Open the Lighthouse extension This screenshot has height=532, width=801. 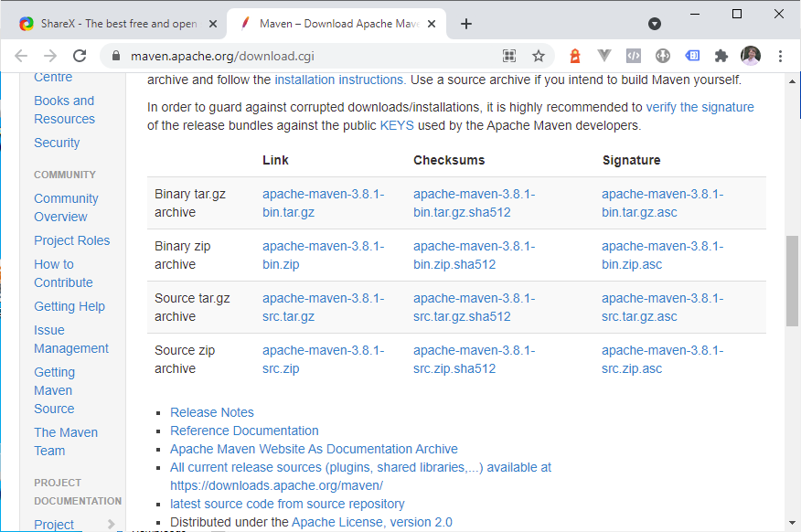(x=575, y=56)
